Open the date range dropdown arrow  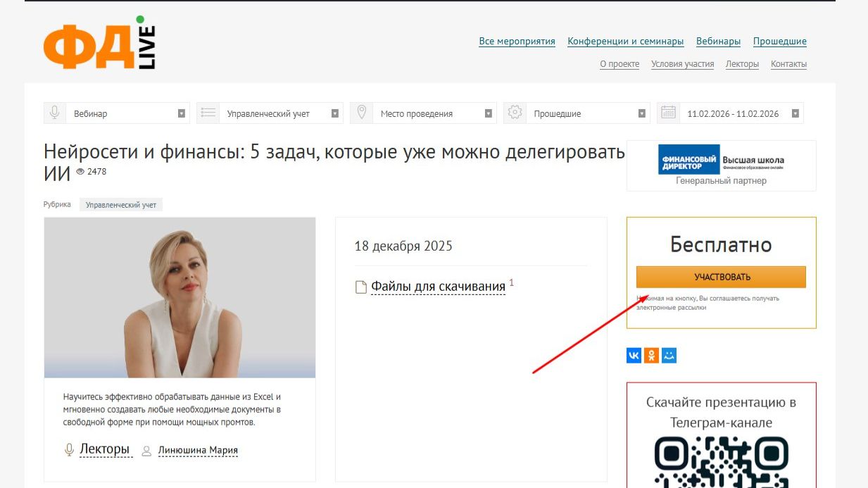[x=795, y=113]
